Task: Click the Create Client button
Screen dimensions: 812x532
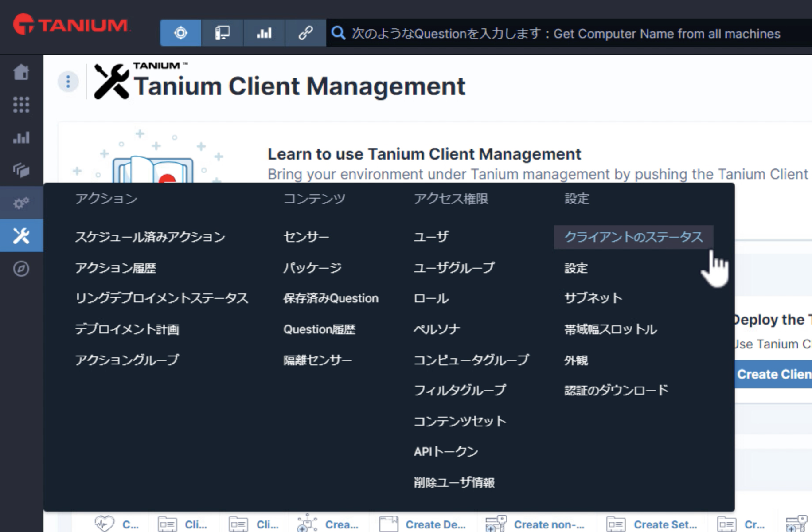Action: click(x=773, y=374)
